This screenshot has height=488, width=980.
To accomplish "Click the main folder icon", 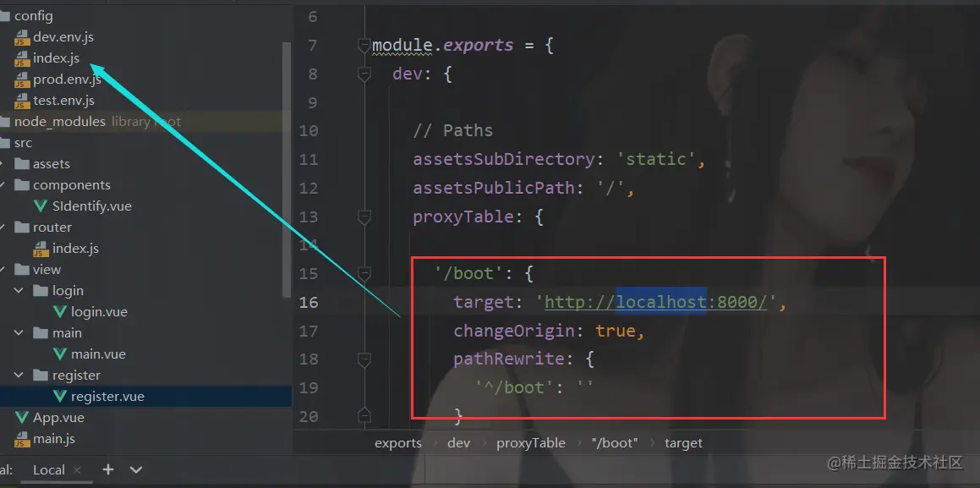I will (41, 333).
